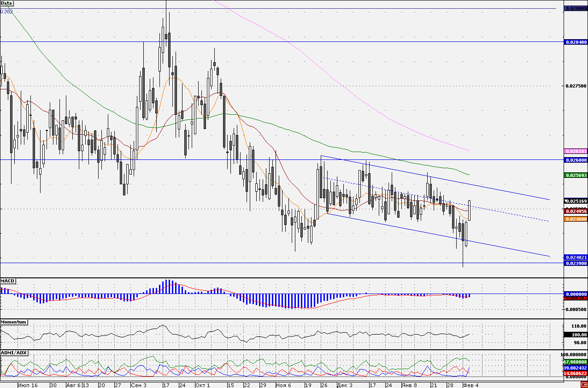588x388 pixels.
Task: Select the MACD indicator panel label
Action: click(x=8, y=281)
